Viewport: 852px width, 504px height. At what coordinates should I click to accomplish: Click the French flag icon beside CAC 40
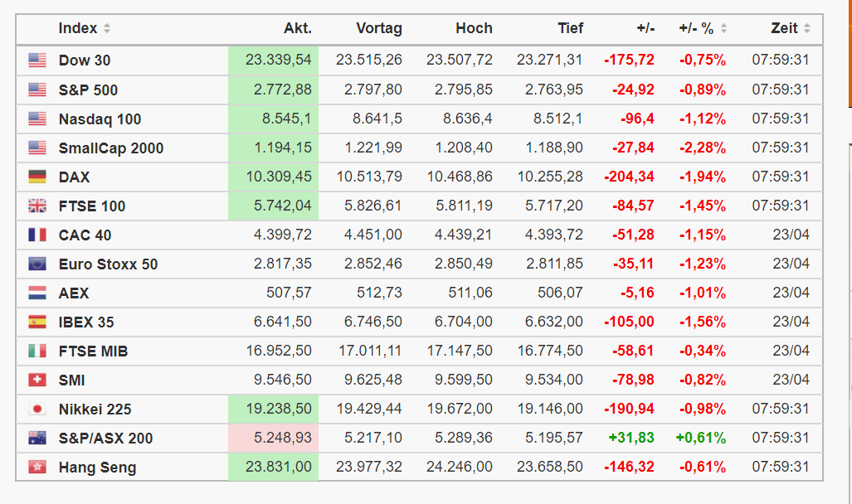coord(37,235)
